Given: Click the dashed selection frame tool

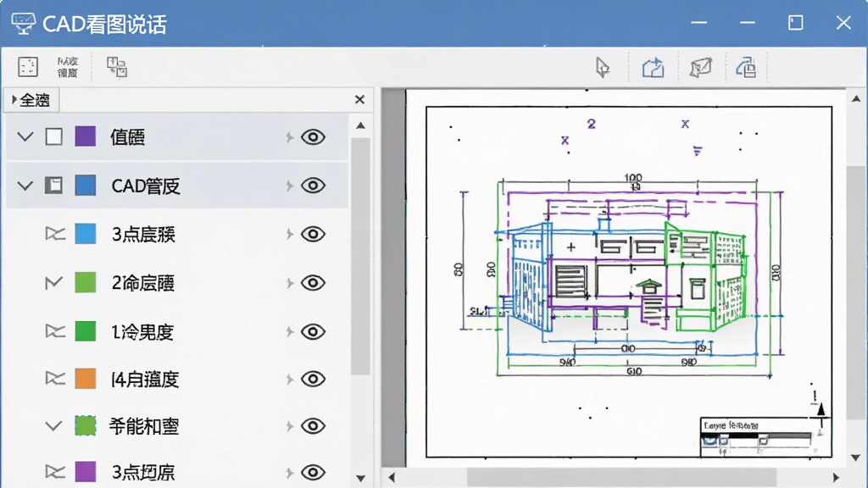Looking at the screenshot, I should coord(28,67).
